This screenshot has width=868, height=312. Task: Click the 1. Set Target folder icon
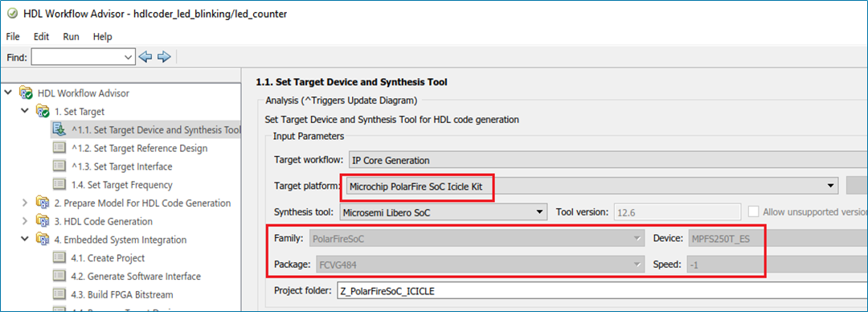point(43,111)
